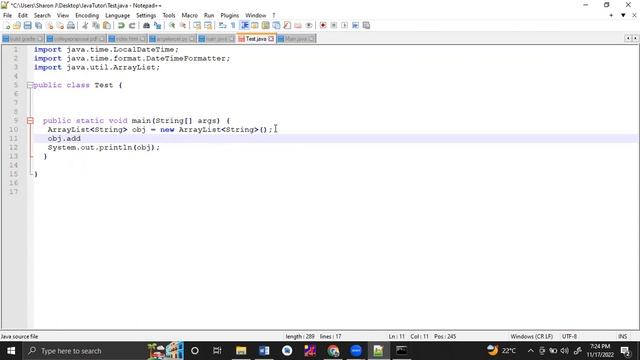
Task: Open the tab list dropdown triangle in menu bar
Action: tap(623, 16)
